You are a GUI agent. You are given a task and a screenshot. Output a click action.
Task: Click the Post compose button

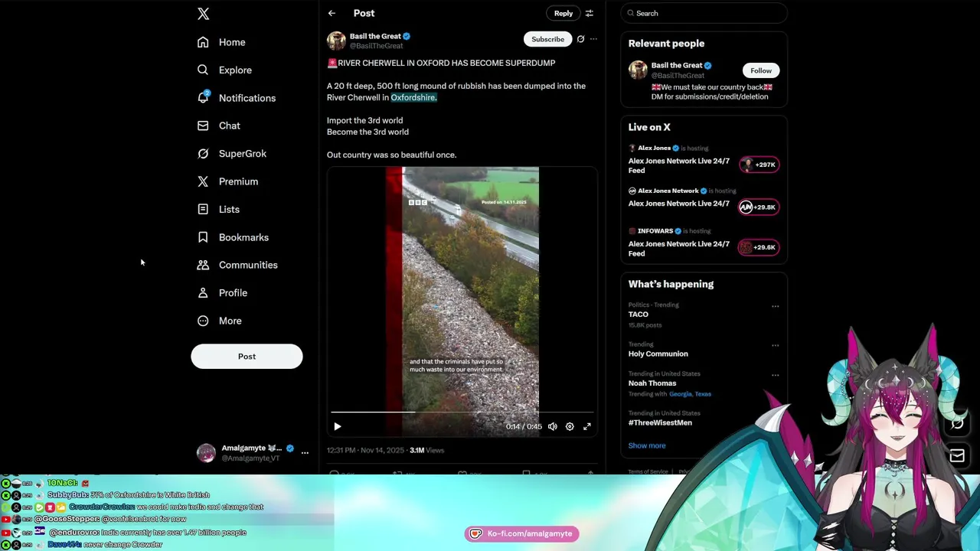247,356
